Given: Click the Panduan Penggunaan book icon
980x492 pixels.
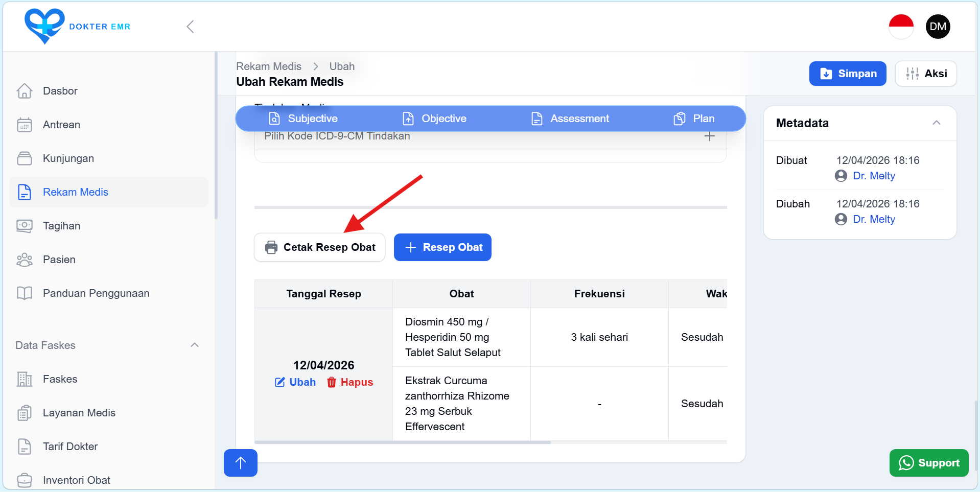Looking at the screenshot, I should point(25,293).
